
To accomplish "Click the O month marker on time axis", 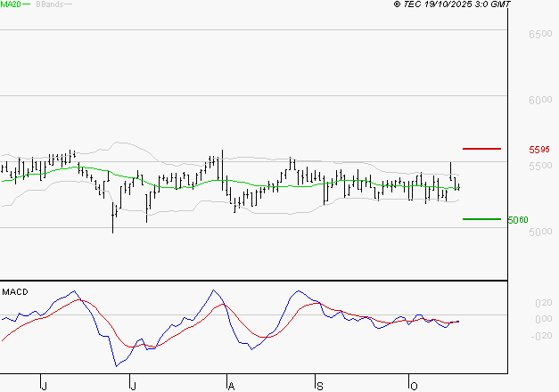I will coord(413,386).
